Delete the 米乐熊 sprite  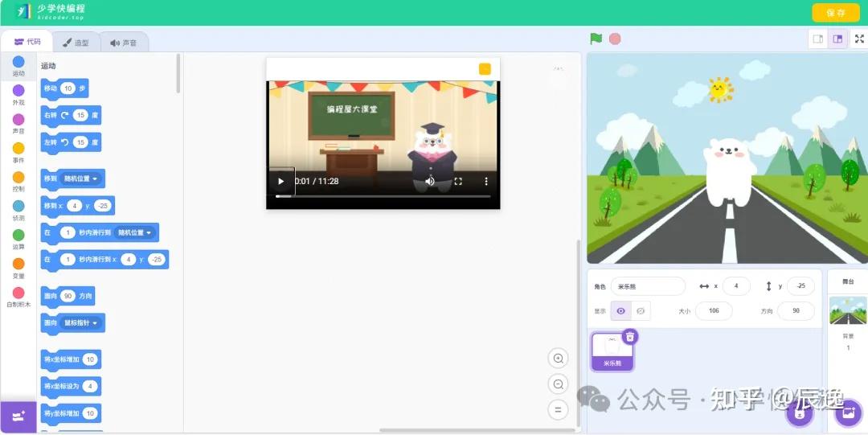tap(630, 336)
